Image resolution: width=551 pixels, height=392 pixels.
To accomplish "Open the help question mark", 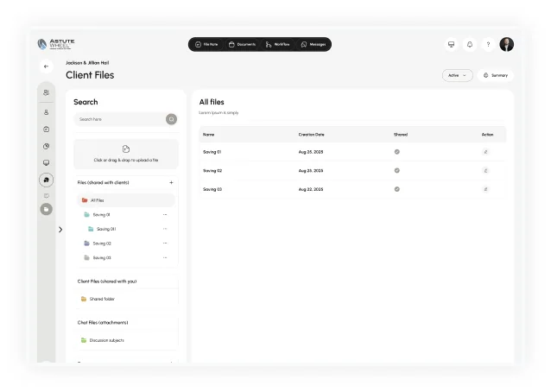I will coord(488,44).
